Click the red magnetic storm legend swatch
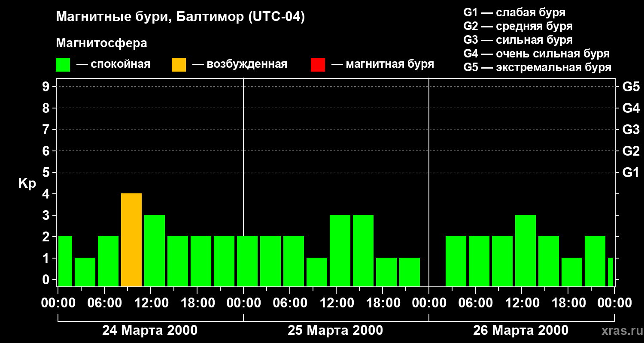Image resolution: width=644 pixels, height=343 pixels. (318, 65)
